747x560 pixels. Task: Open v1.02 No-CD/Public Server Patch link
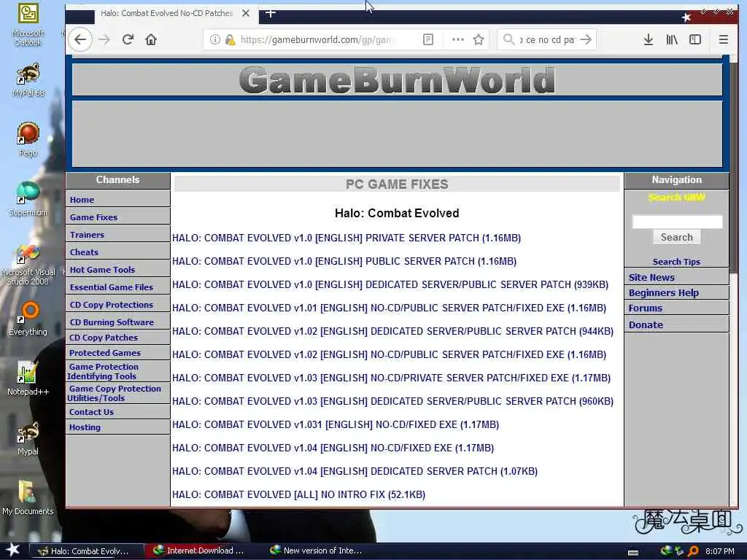(x=389, y=354)
